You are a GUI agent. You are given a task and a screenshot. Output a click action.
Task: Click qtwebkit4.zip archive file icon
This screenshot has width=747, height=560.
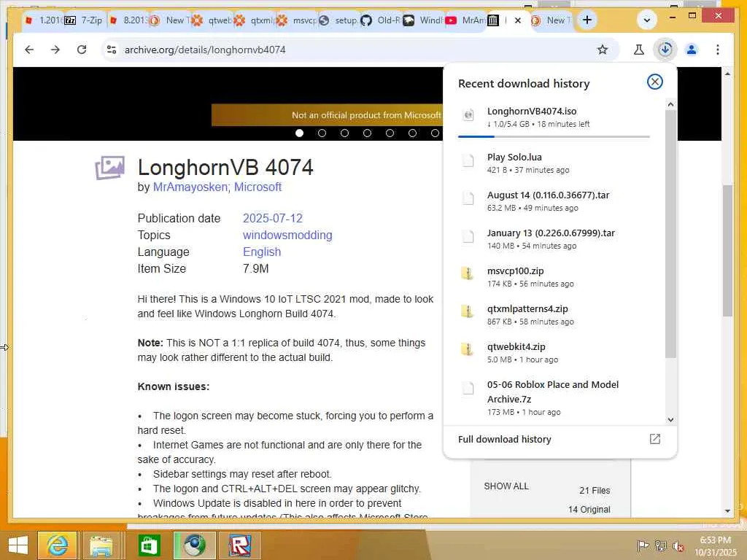point(468,349)
